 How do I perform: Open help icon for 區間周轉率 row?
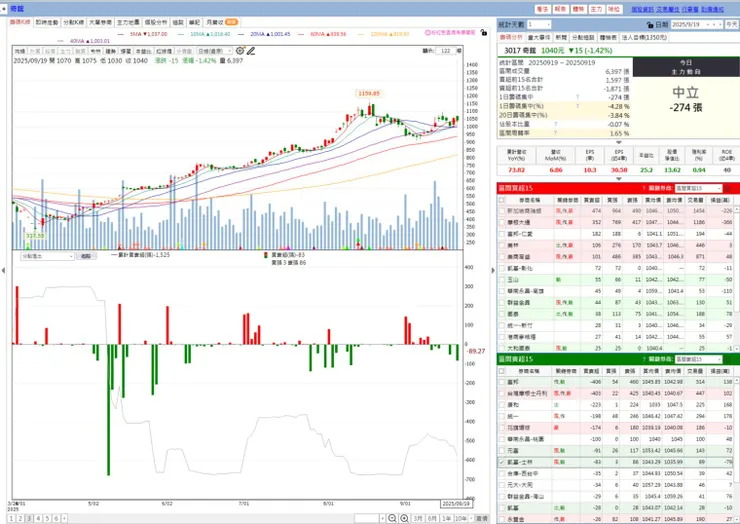[555, 133]
